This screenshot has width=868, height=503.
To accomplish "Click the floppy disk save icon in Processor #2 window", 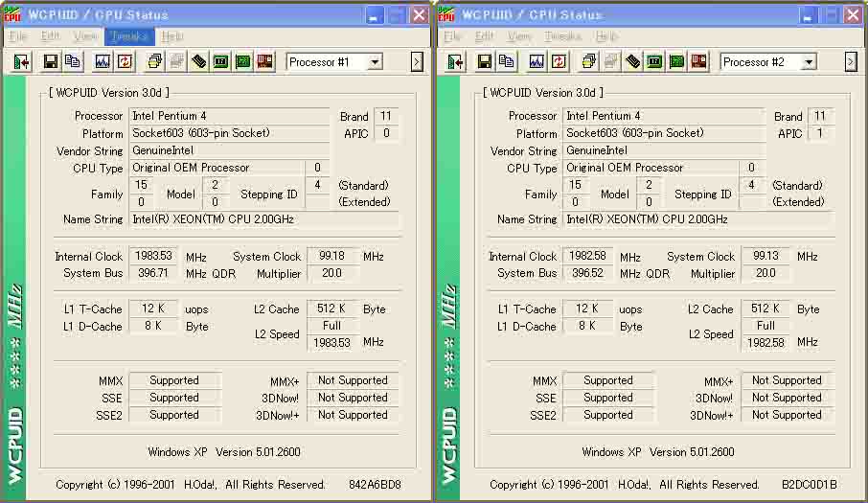I will [x=485, y=61].
